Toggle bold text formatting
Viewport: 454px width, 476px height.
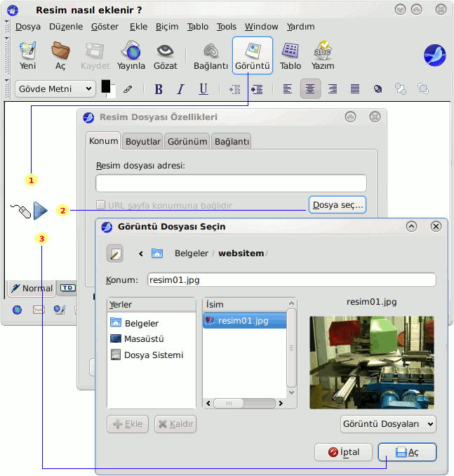(x=159, y=89)
